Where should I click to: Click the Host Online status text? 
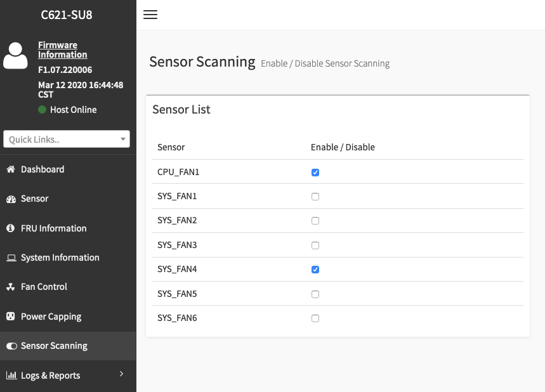click(x=74, y=110)
